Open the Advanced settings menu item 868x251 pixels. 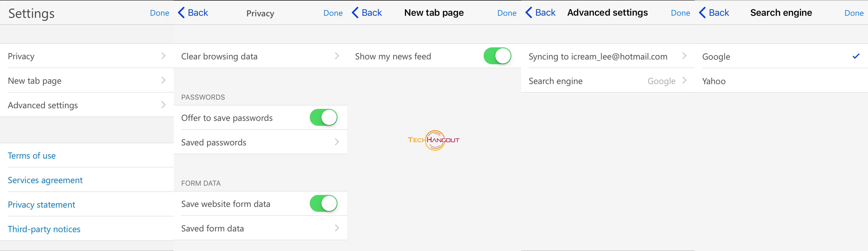pos(87,105)
